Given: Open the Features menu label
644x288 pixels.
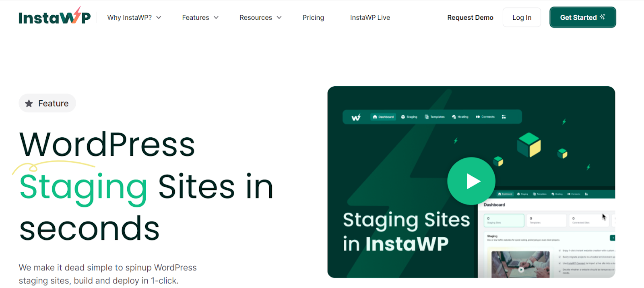Looking at the screenshot, I should [196, 18].
